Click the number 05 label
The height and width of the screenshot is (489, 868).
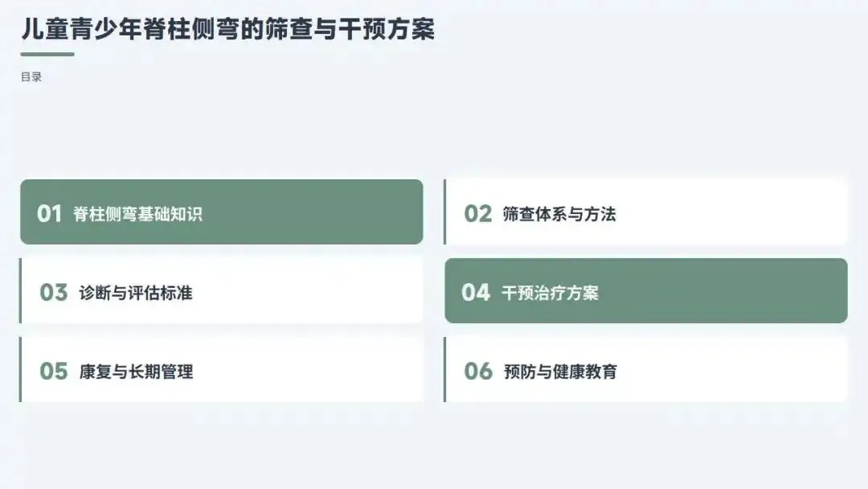53,371
